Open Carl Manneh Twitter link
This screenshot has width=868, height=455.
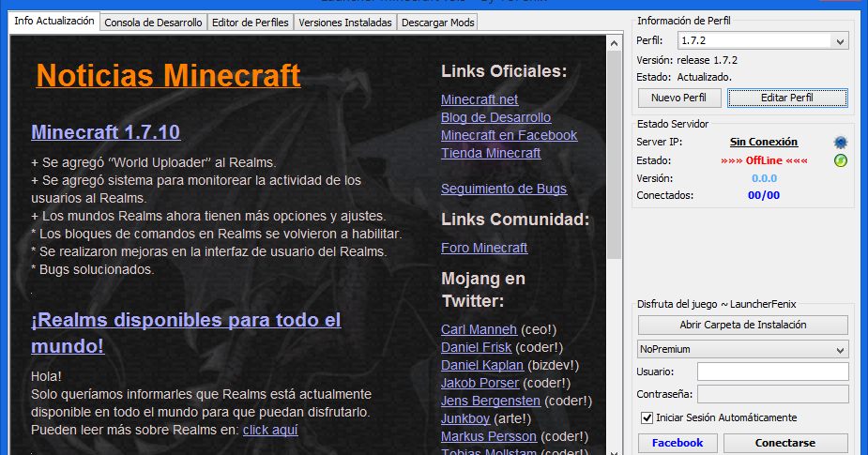tap(479, 329)
